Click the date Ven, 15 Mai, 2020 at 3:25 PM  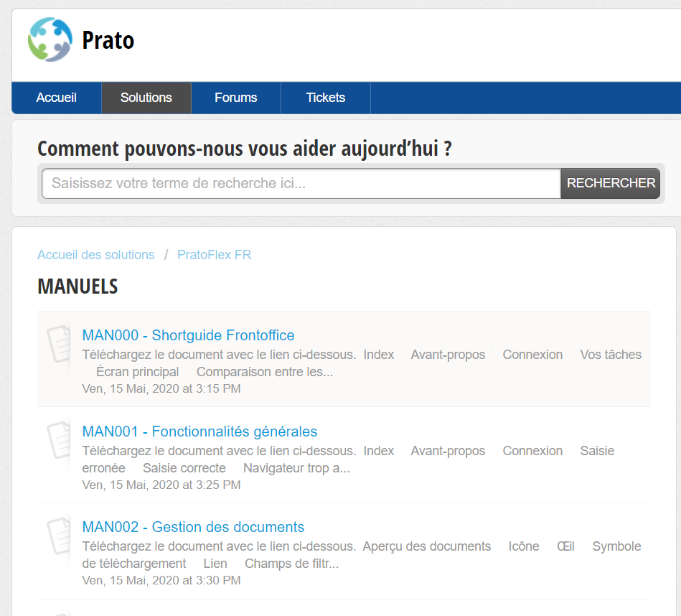pyautogui.click(x=161, y=485)
